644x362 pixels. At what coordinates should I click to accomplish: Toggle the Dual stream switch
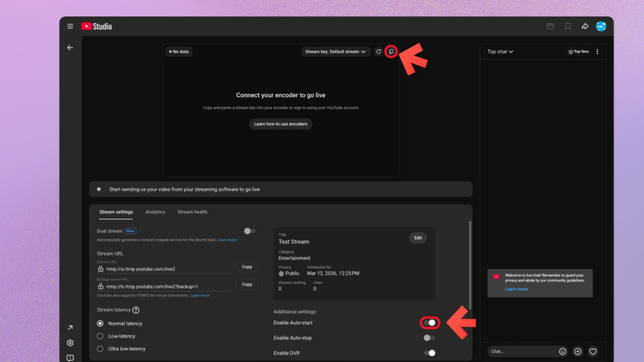click(x=250, y=231)
